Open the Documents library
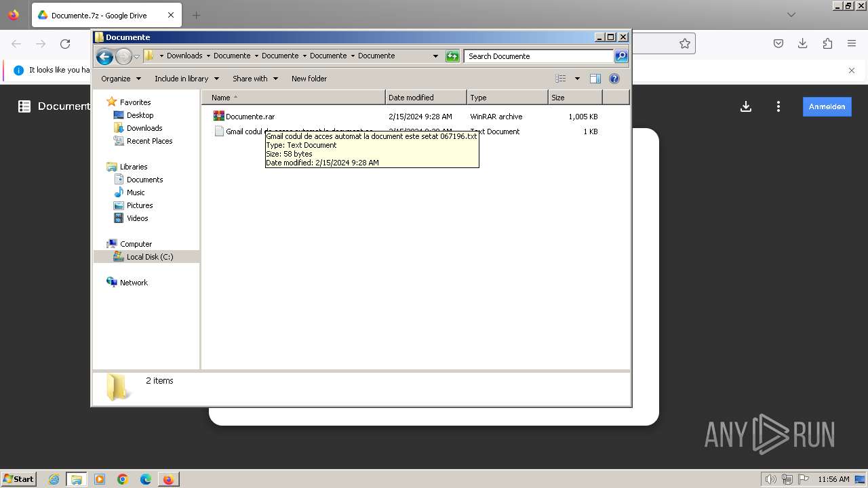868x488 pixels. pyautogui.click(x=144, y=180)
